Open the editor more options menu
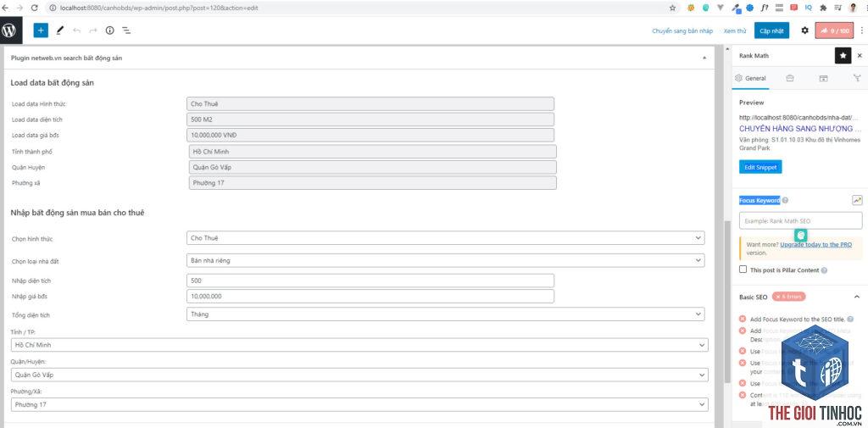868x428 pixels. point(861,31)
